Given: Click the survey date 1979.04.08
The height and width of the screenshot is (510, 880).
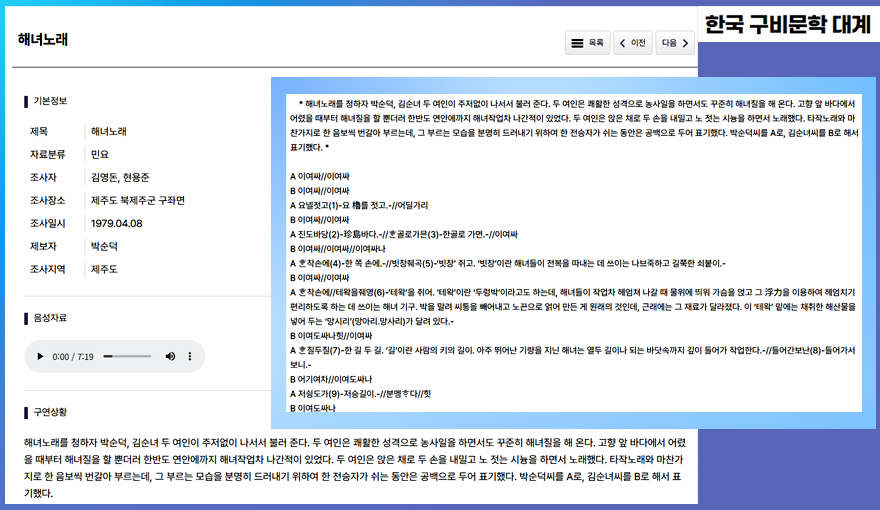Looking at the screenshot, I should [x=116, y=223].
